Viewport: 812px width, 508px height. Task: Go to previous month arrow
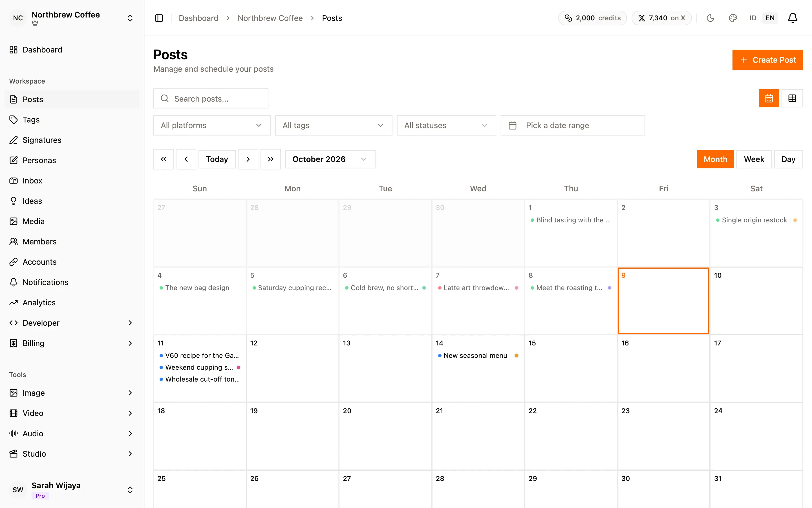(186, 159)
